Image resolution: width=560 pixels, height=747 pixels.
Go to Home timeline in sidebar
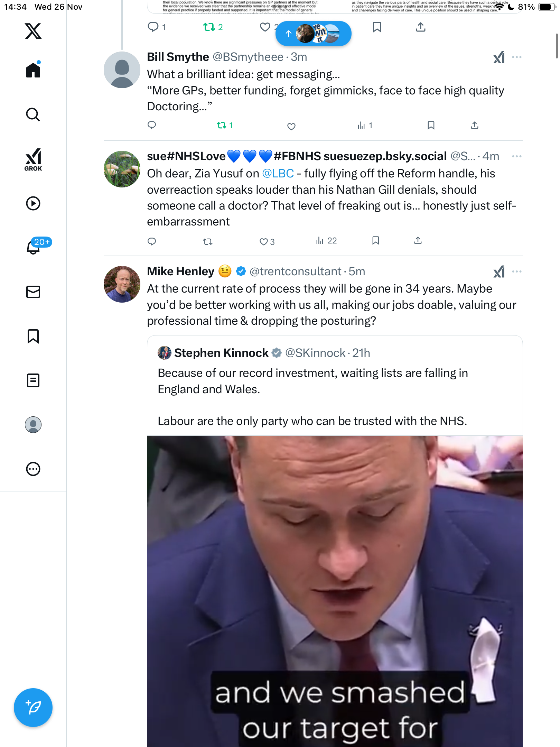click(33, 70)
